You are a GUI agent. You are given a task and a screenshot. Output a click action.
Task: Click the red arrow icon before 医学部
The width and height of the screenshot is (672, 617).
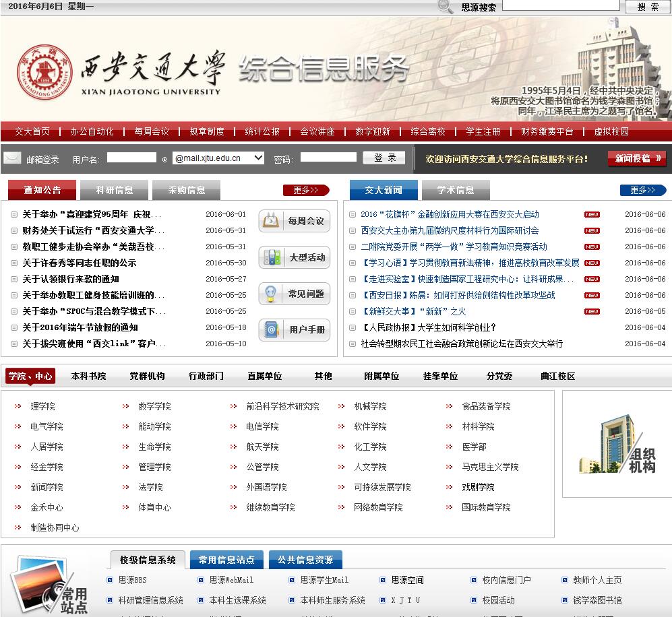click(x=449, y=447)
